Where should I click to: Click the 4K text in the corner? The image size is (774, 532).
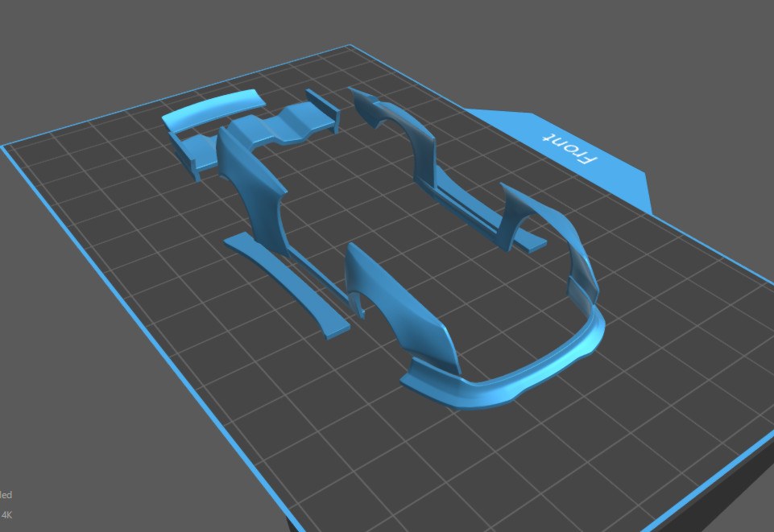coord(6,515)
